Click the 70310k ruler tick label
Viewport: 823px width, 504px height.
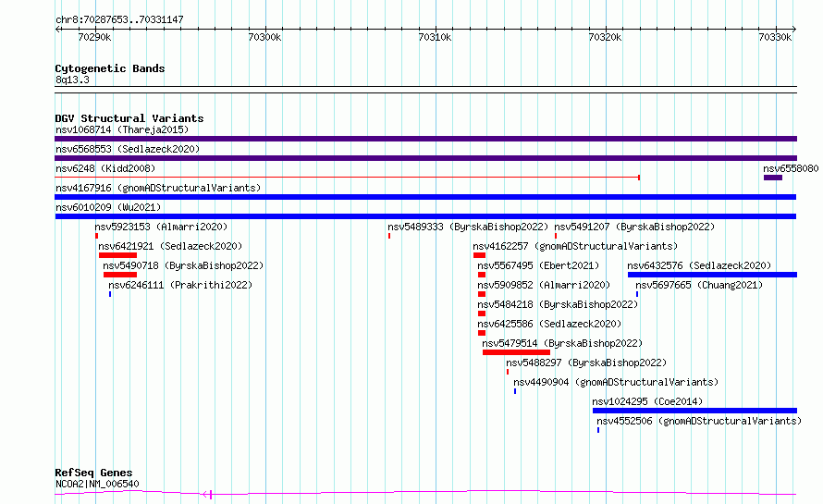435,37
